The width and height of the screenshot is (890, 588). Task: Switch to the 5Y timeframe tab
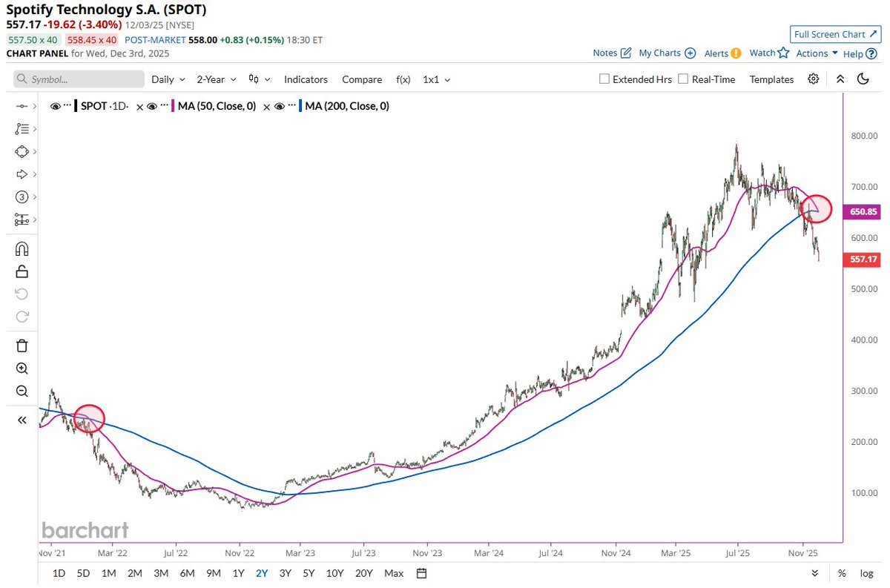pyautogui.click(x=307, y=573)
